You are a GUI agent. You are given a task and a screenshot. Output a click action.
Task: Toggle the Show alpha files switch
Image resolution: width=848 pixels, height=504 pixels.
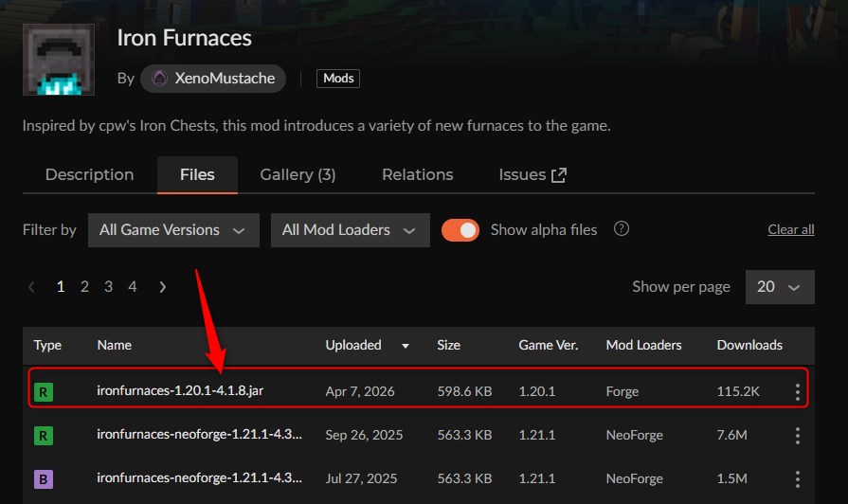click(460, 230)
